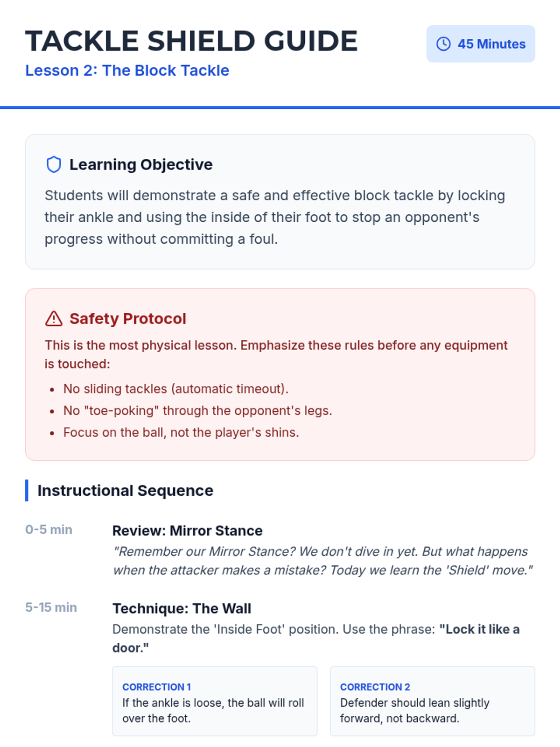This screenshot has width=560, height=747.
Task: Select the Review: Mirror Stance step title
Action: (187, 531)
